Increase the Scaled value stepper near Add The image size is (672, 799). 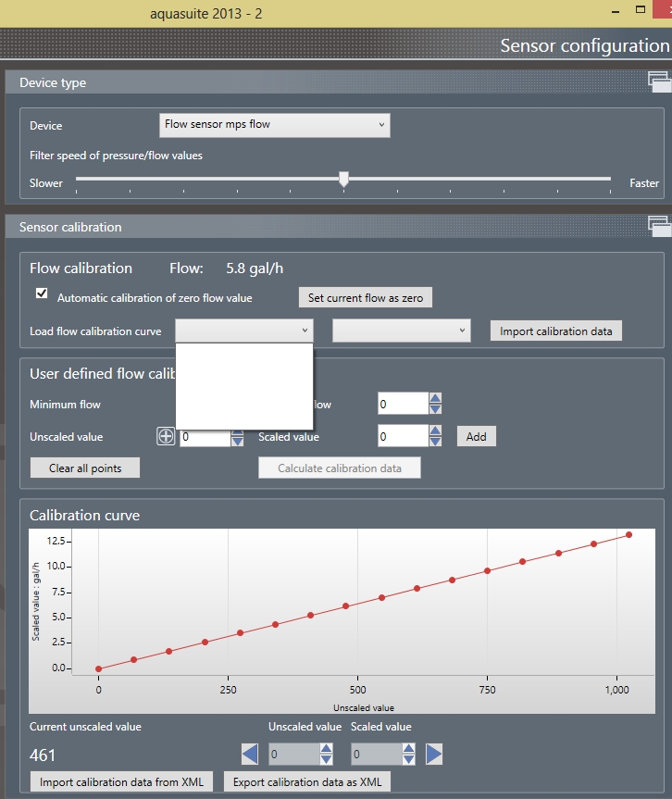[x=435, y=431]
